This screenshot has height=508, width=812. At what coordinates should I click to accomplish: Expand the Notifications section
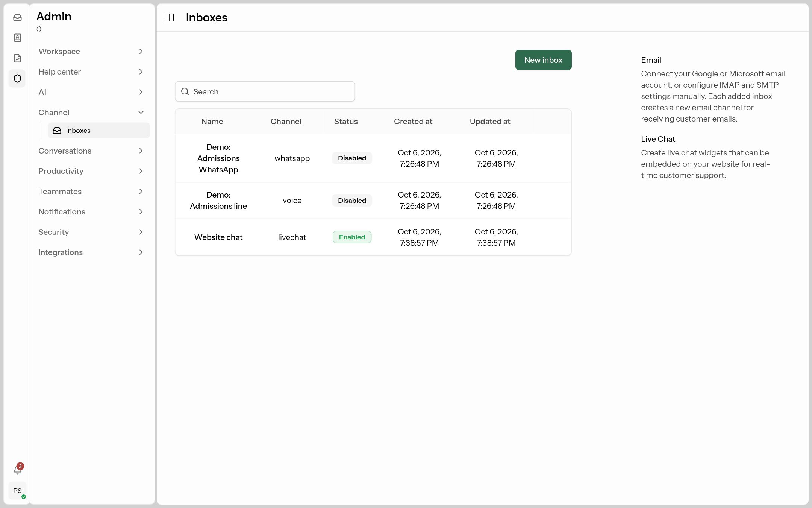91,211
